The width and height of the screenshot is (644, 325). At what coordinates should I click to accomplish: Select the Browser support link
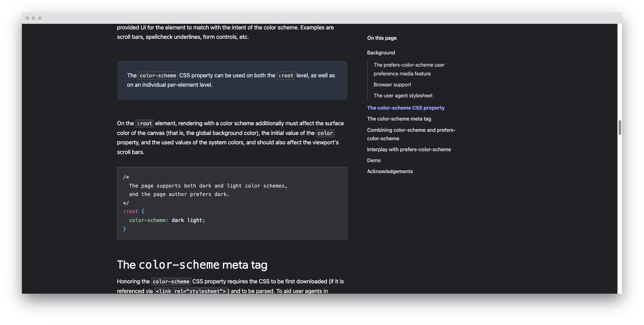click(392, 85)
